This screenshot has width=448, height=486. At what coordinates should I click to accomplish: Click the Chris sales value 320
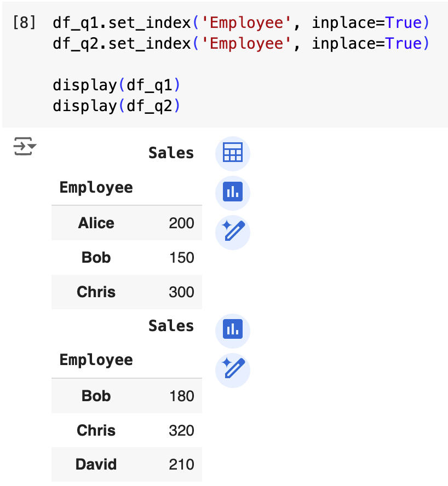[x=181, y=430]
